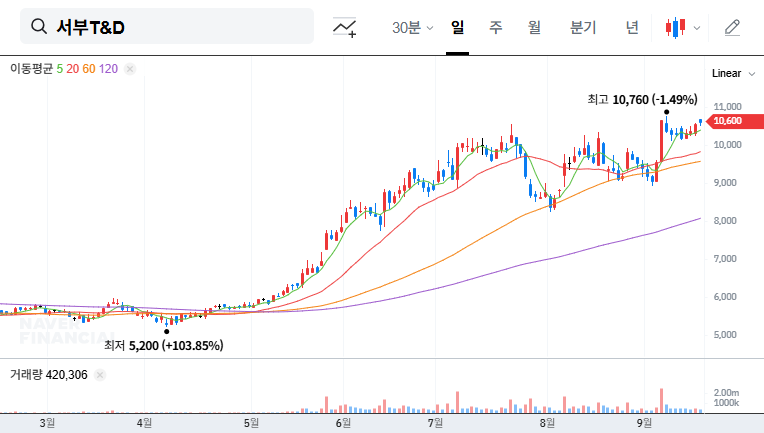Click the 7월 time axis label

pyautogui.click(x=435, y=423)
